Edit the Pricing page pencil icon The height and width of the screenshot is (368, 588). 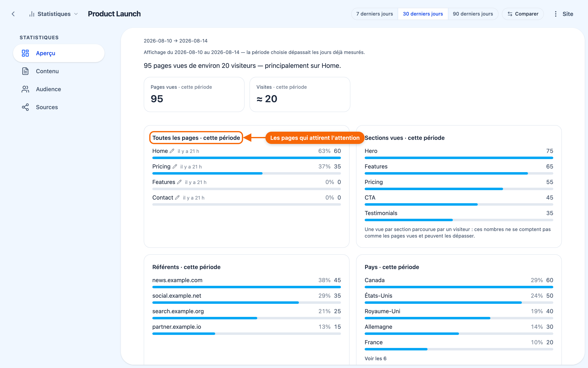[x=175, y=166]
